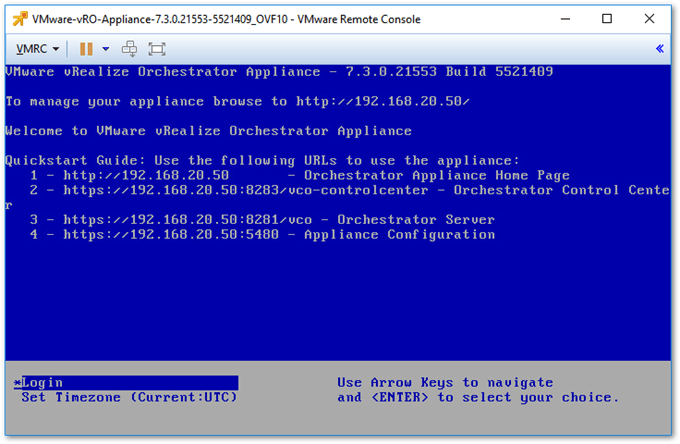
Task: Click the window title bar text
Action: 226,19
